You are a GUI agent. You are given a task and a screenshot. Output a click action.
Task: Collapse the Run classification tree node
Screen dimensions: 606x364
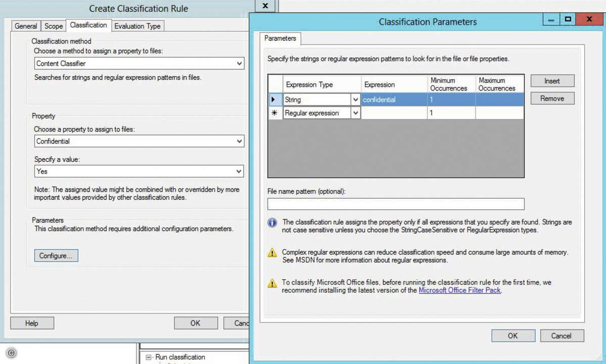(149, 357)
